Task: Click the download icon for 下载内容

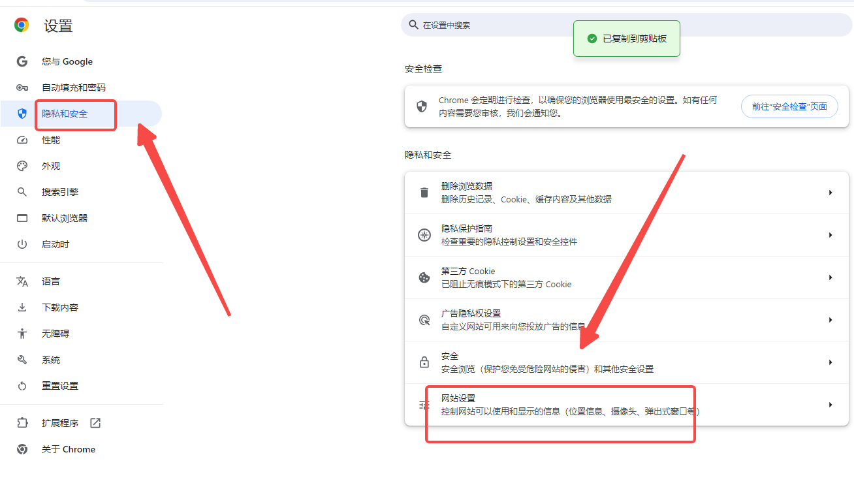Action: 22,307
